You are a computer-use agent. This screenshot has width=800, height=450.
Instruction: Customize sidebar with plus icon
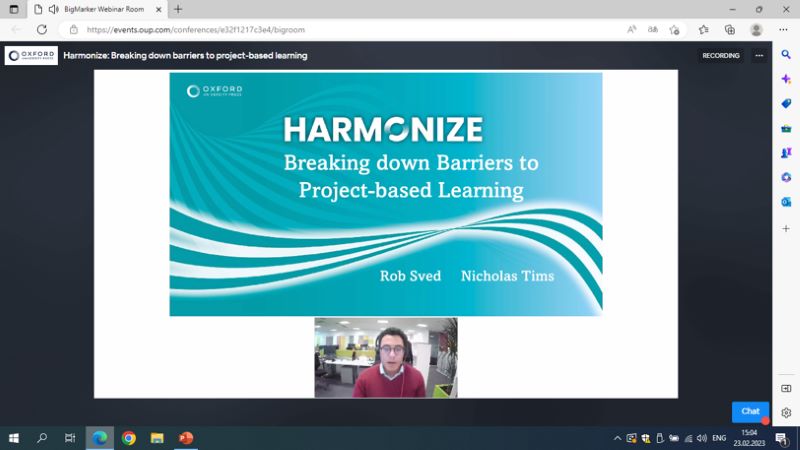pyautogui.click(x=786, y=229)
